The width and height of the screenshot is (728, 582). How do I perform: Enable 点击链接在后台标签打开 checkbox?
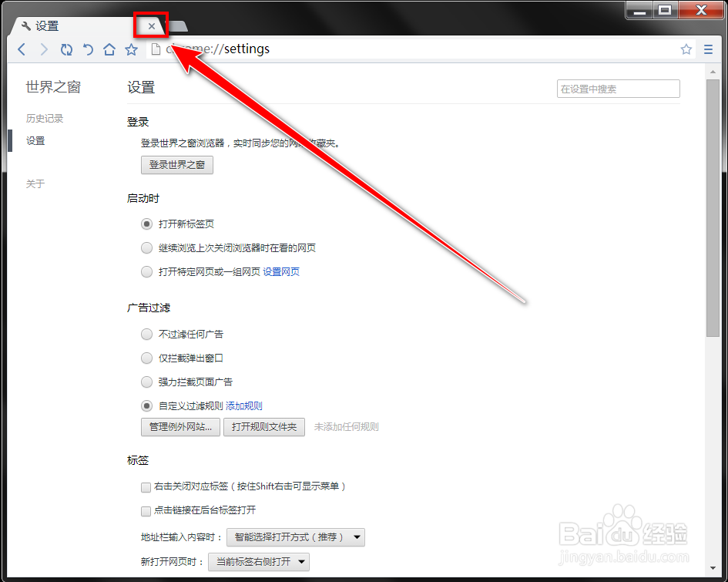(x=146, y=511)
